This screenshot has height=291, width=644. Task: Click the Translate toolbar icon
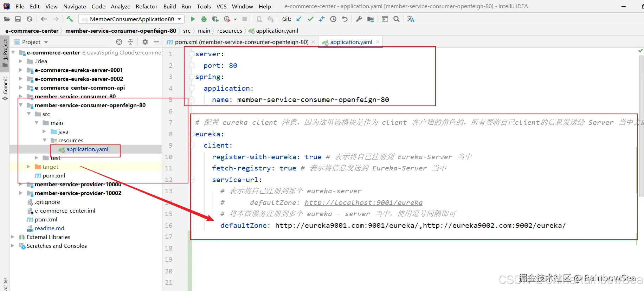(x=411, y=19)
